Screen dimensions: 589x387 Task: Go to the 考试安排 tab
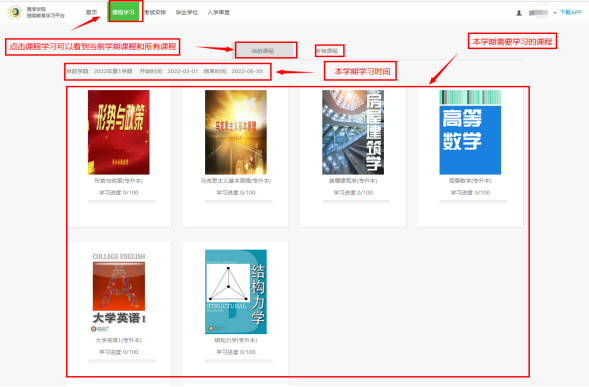(x=155, y=12)
